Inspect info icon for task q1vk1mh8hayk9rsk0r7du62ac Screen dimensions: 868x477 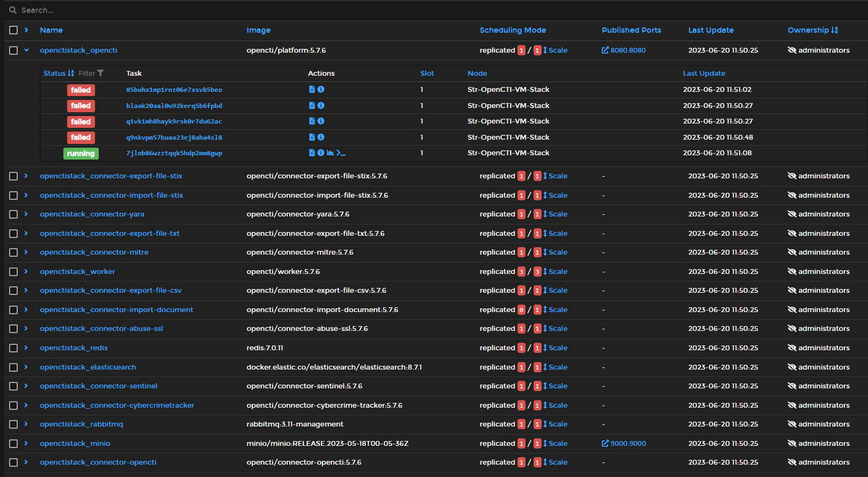click(321, 121)
